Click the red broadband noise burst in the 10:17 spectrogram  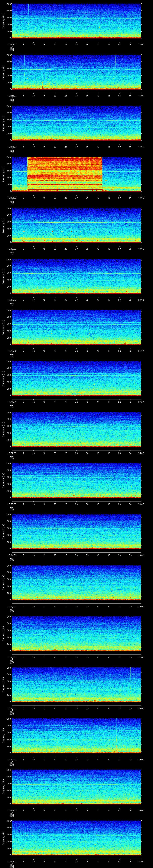click(65, 174)
